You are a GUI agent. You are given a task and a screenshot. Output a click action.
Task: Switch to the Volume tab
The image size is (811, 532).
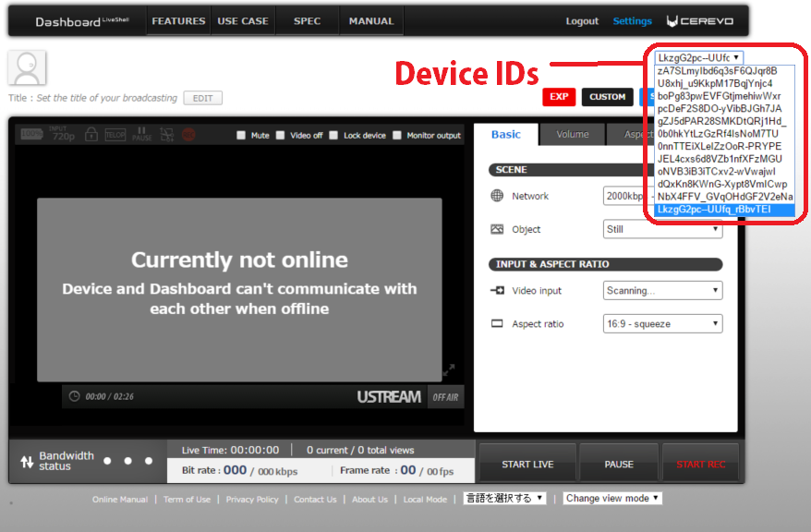point(573,135)
